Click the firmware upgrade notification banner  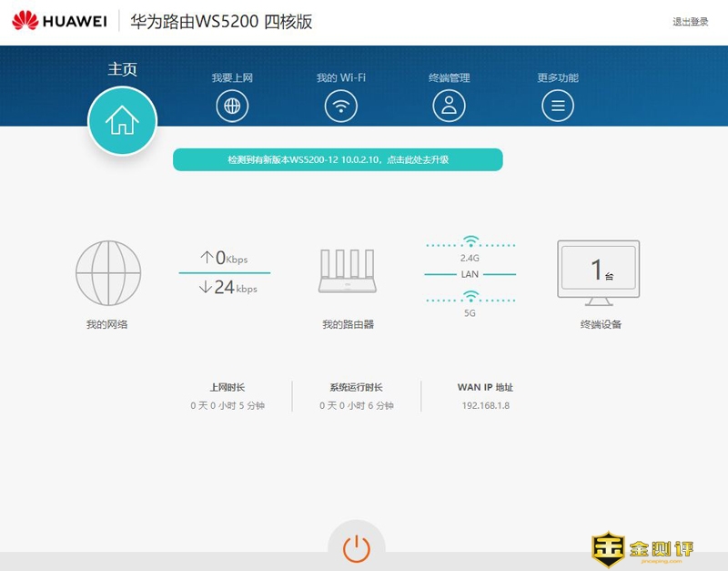[338, 159]
